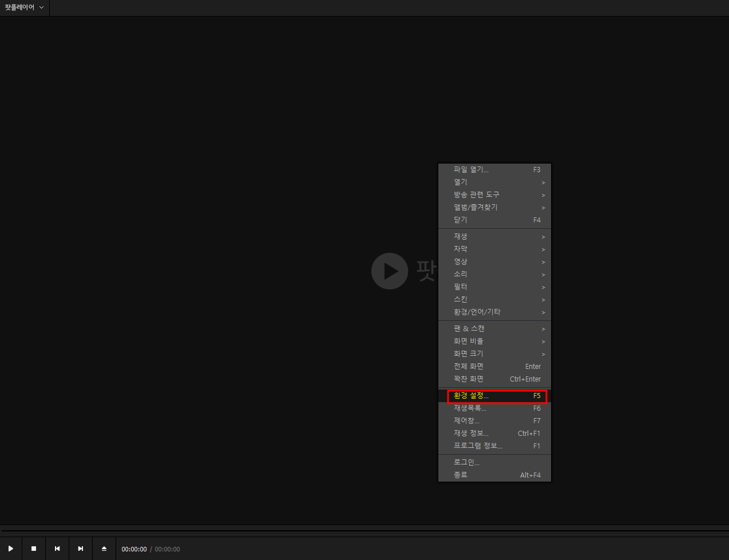Open 재생목록... from context menu
Screen dimensions: 729x560
coord(494,408)
